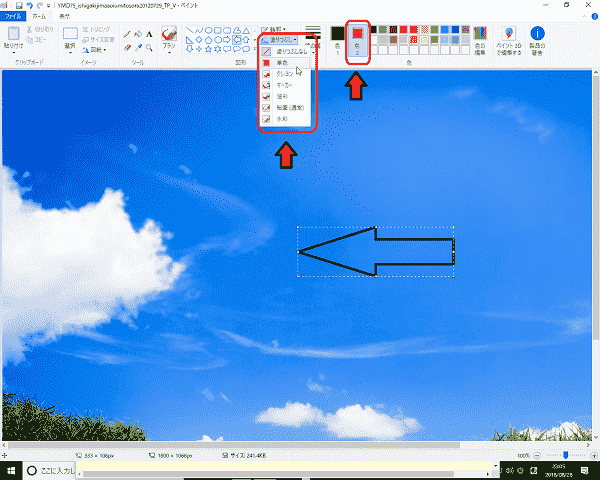Open the Rotate (回転) dropdown

[x=94, y=50]
